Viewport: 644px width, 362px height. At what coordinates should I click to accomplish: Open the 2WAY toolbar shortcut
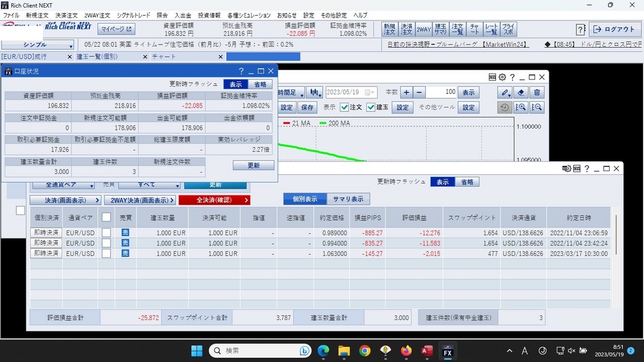click(x=423, y=29)
